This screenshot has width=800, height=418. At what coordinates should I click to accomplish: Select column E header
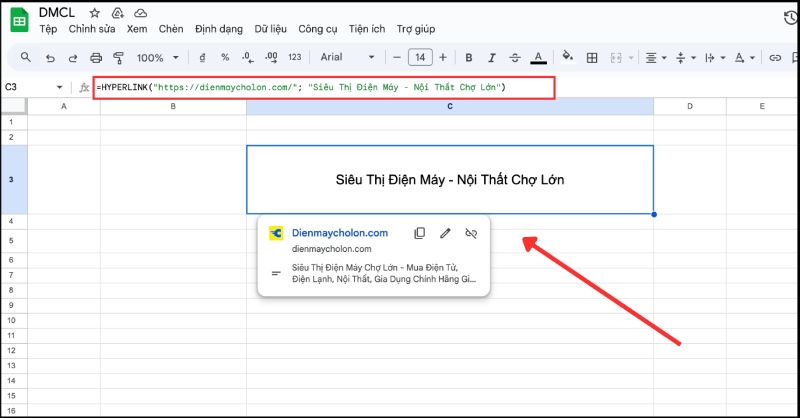coord(762,106)
